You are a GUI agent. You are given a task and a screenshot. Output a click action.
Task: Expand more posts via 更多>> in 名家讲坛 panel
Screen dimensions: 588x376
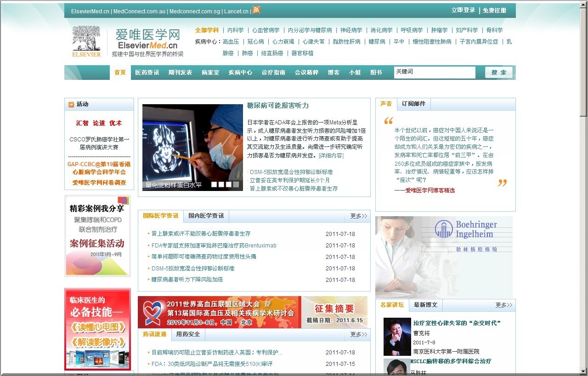click(503, 305)
